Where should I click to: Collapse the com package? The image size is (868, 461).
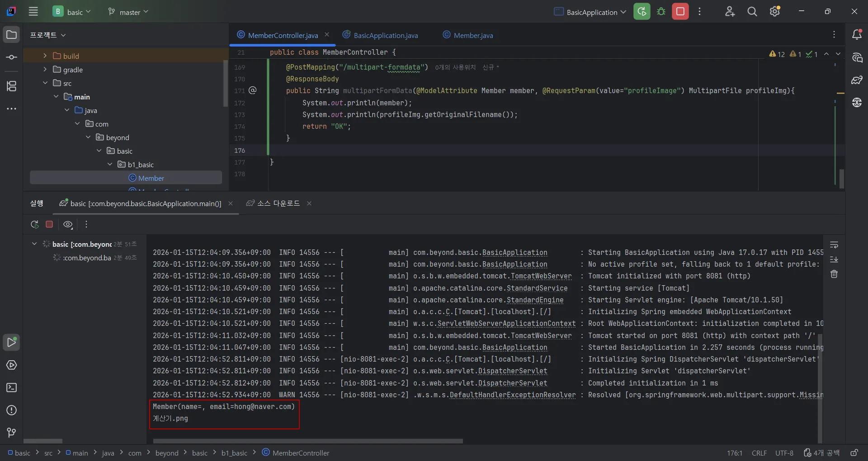click(x=77, y=123)
